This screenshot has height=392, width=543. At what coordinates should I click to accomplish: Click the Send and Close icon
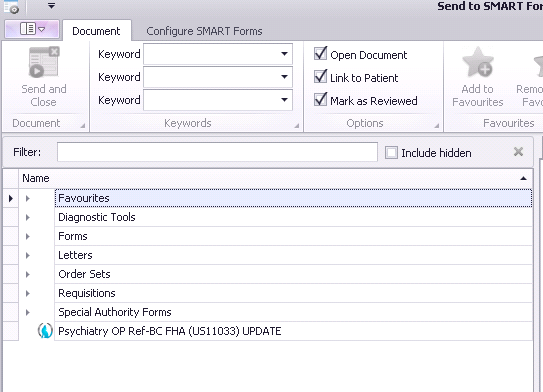[x=44, y=62]
